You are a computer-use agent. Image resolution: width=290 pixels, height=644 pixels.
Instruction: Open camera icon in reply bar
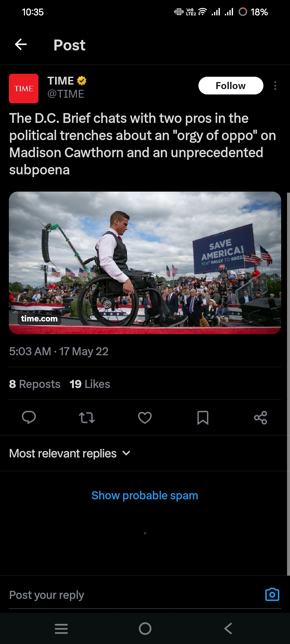(272, 594)
